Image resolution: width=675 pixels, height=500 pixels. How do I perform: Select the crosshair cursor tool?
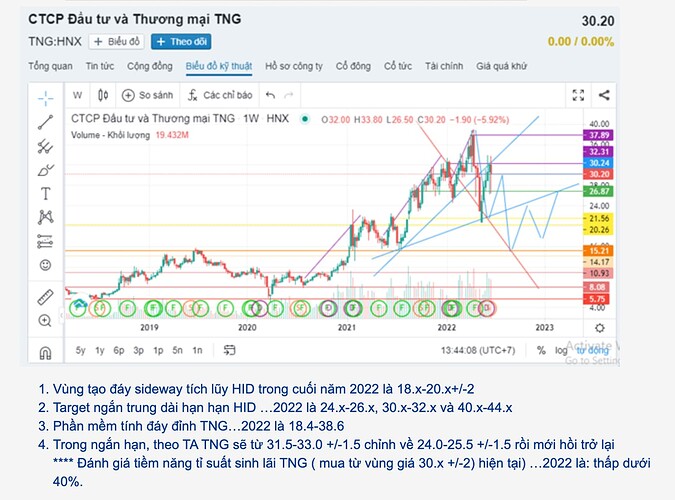(x=45, y=98)
